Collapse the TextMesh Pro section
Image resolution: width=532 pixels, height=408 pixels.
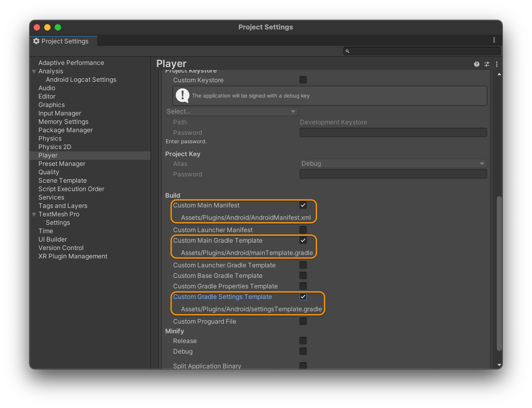click(34, 214)
